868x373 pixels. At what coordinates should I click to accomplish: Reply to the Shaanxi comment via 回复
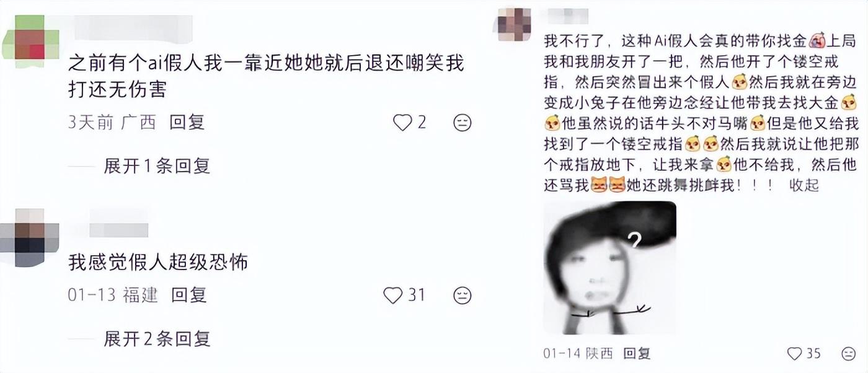(637, 353)
